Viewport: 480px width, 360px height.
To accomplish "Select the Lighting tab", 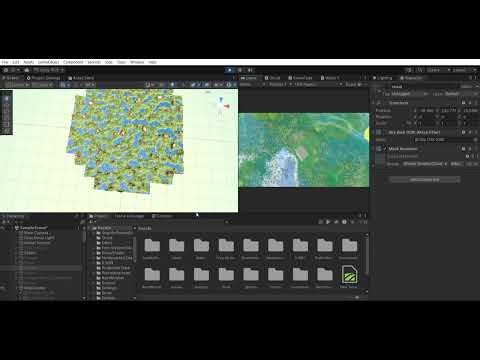I will pos(382,78).
